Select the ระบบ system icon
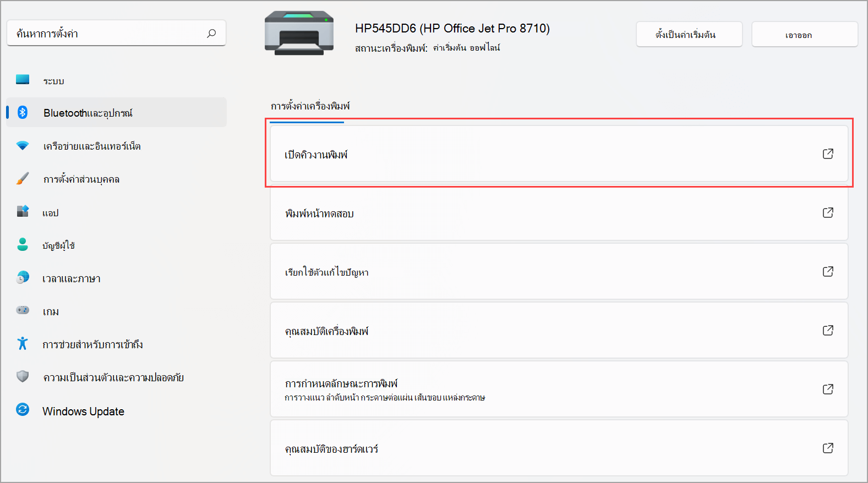868x483 pixels. tap(23, 79)
